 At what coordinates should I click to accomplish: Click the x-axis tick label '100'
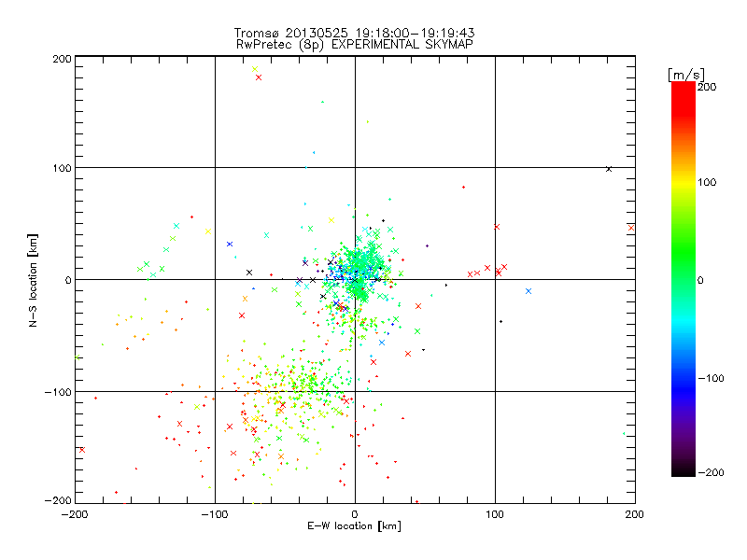495,514
